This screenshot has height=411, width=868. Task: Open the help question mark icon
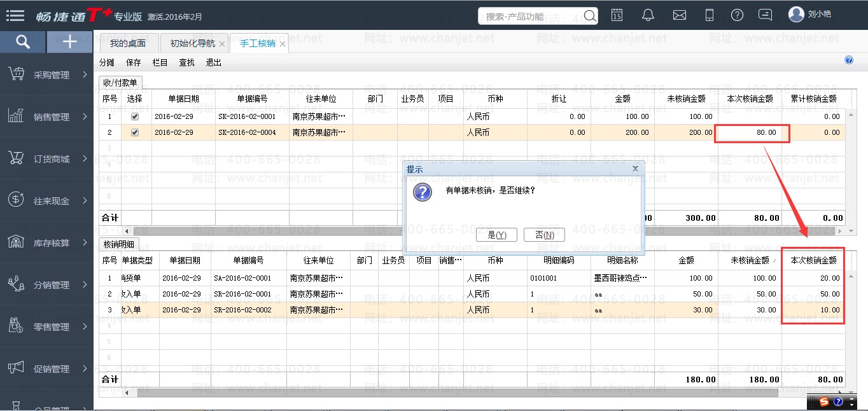pyautogui.click(x=737, y=15)
